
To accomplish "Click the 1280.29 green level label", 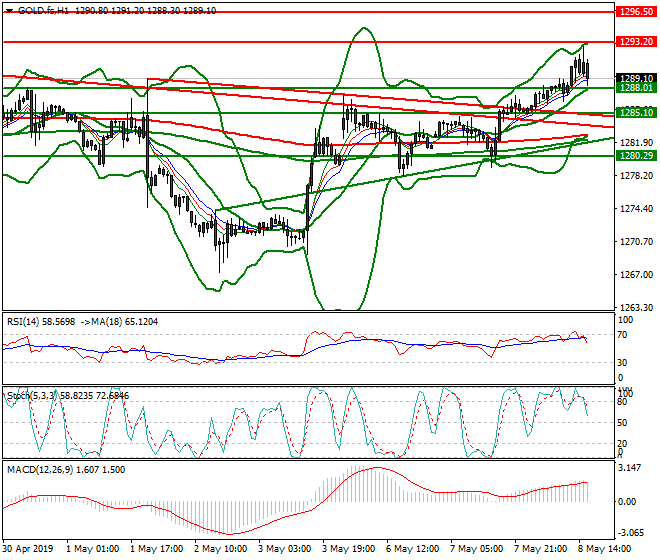I will pyautogui.click(x=636, y=156).
